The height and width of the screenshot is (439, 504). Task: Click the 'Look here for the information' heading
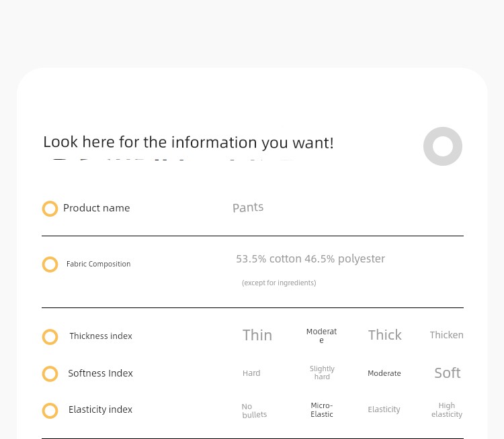click(188, 142)
